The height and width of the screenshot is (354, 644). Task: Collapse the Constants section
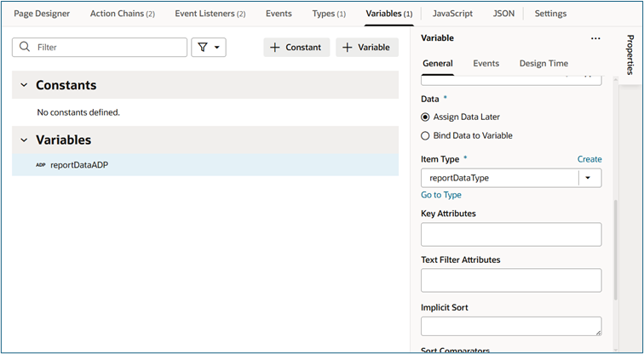[x=24, y=85]
